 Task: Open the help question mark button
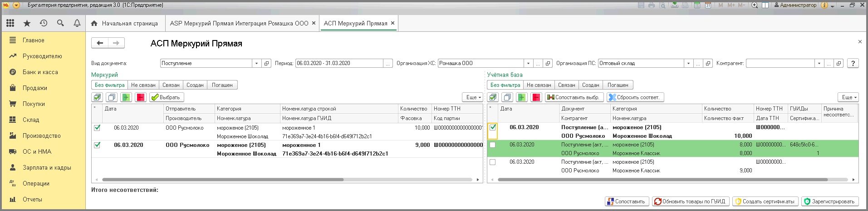(x=853, y=63)
